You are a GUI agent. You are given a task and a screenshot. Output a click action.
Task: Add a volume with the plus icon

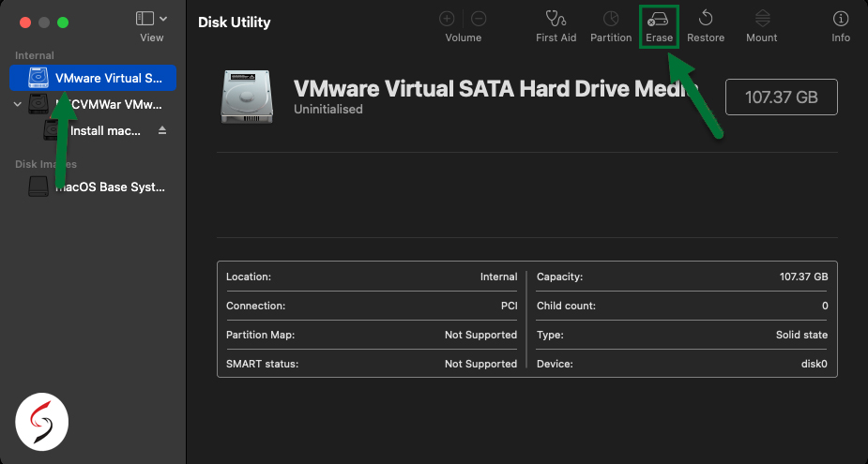(447, 19)
